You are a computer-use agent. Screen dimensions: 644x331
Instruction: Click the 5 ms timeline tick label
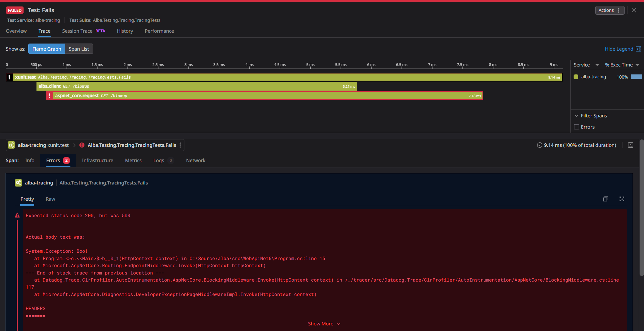click(x=310, y=64)
